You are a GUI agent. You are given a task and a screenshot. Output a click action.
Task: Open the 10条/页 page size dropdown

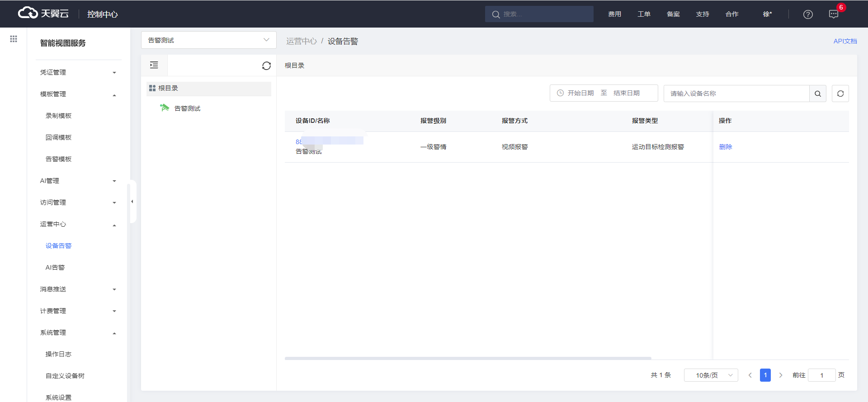point(711,375)
